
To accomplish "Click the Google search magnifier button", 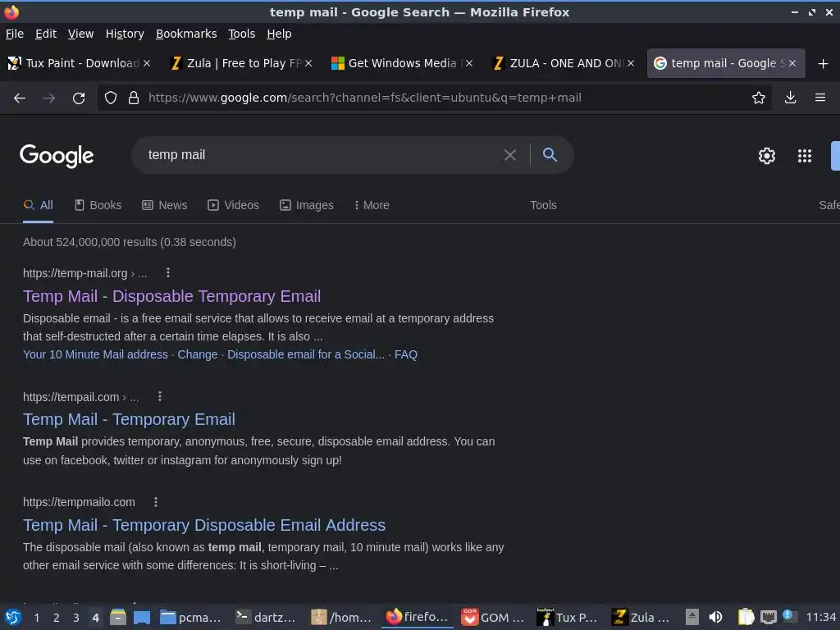I will point(550,155).
